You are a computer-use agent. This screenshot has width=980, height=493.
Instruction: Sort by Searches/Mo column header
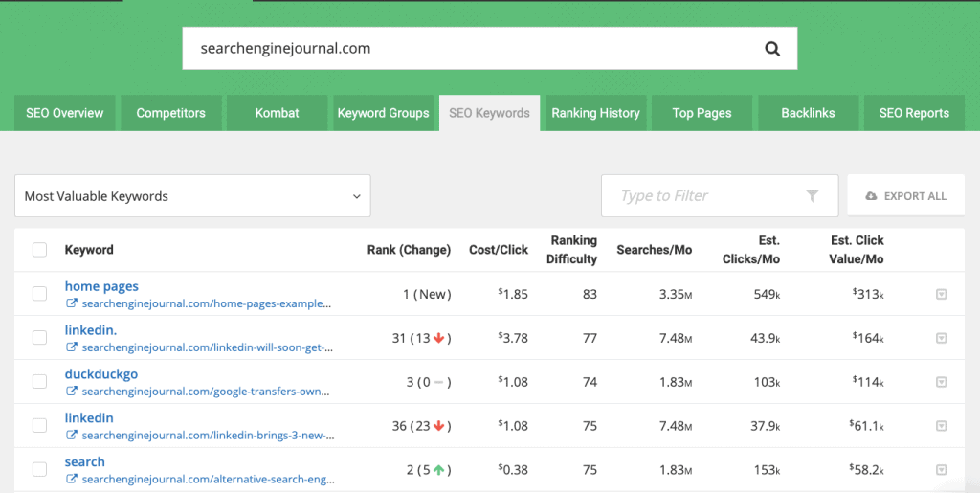[x=655, y=250]
